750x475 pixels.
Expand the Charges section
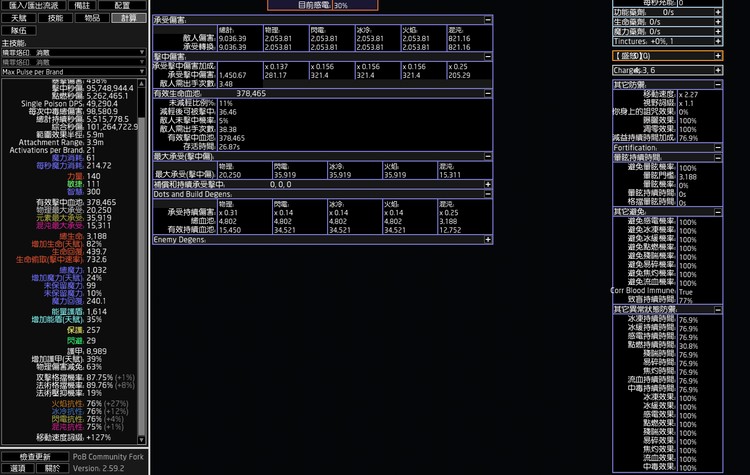[x=718, y=70]
